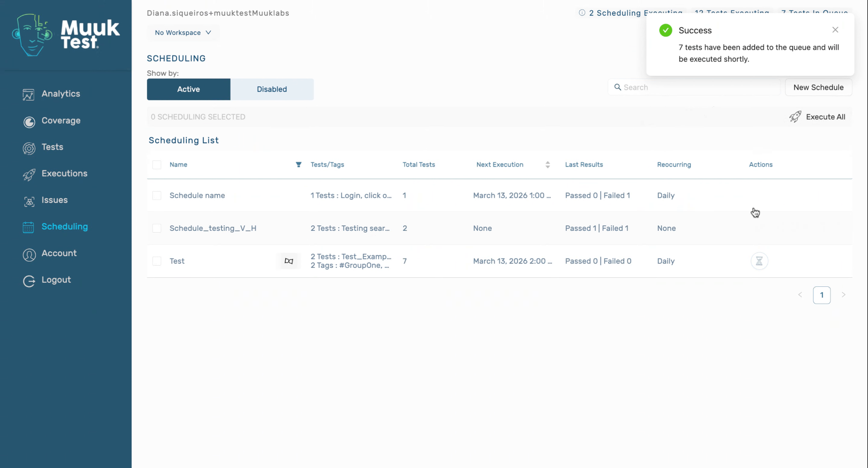Go to next page arrow
Image resolution: width=868 pixels, height=468 pixels.
pos(844,295)
